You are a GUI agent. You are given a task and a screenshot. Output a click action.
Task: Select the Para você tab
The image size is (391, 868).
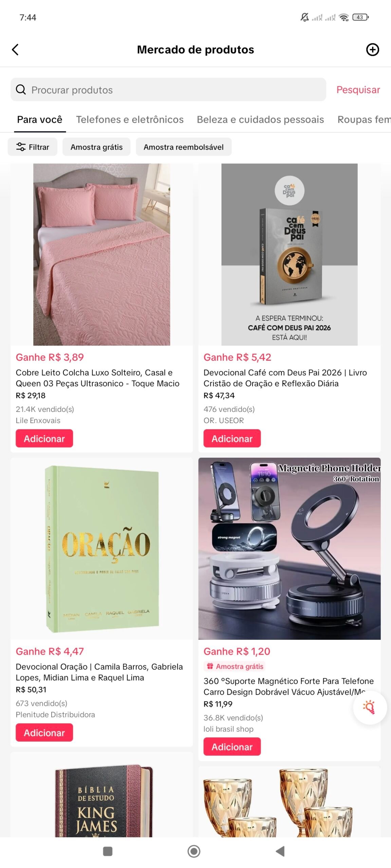(x=40, y=120)
